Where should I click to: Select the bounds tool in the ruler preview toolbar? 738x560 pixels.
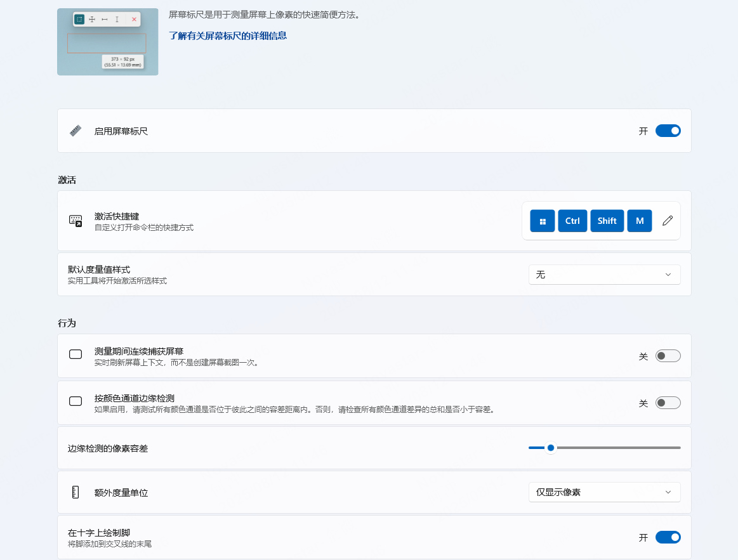coord(79,19)
